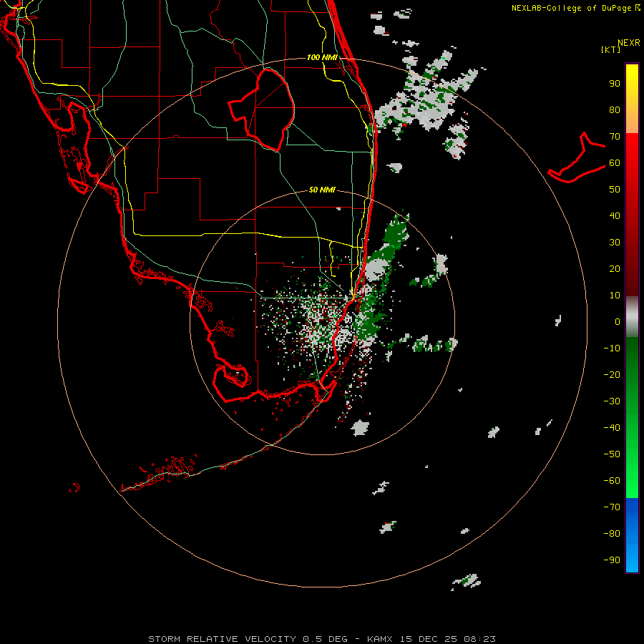Click the 30 value on velocity scale

pos(615,243)
